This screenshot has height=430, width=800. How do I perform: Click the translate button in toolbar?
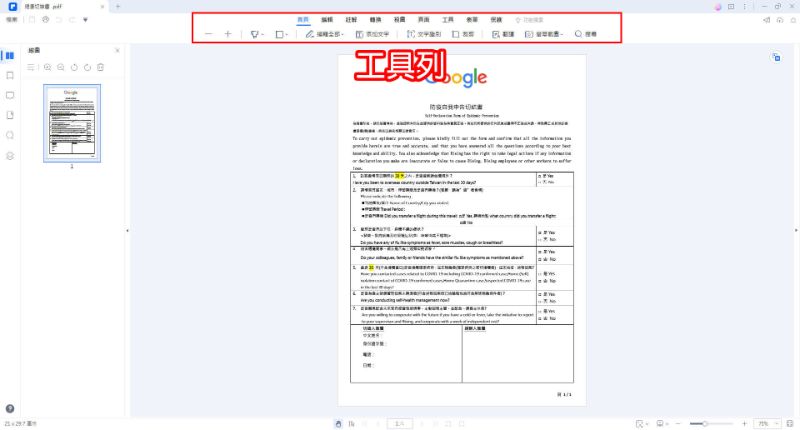pyautogui.click(x=503, y=34)
